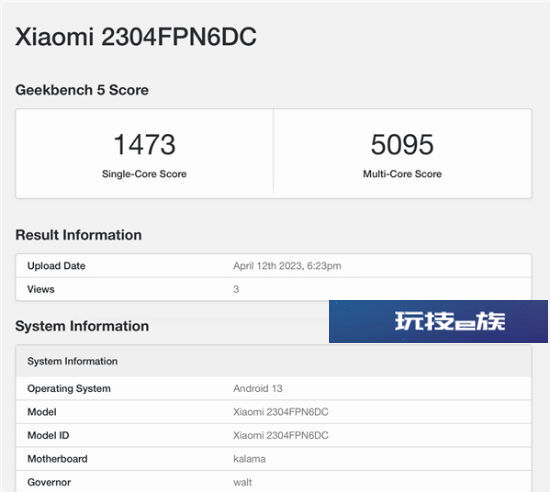
Task: Click the blue Chinese watermark banner
Action: coord(438,321)
